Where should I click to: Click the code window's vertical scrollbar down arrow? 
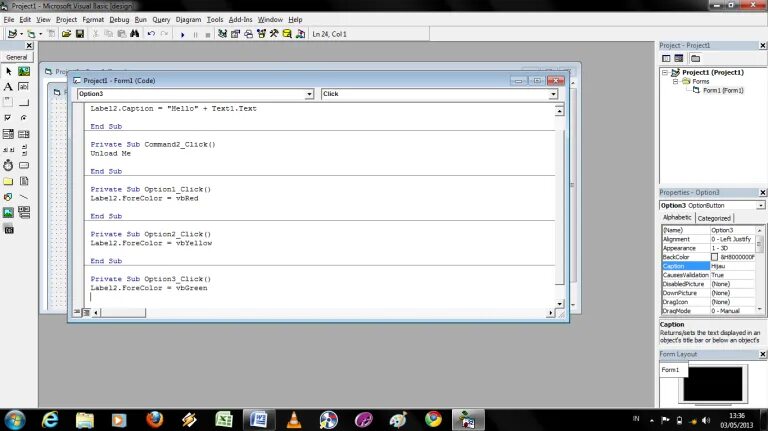pyautogui.click(x=559, y=304)
